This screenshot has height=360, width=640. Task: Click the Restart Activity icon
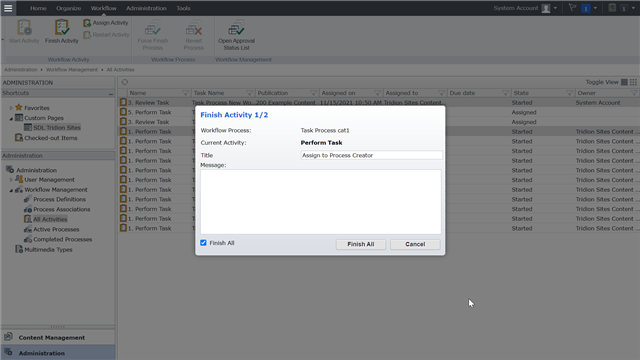(x=87, y=35)
